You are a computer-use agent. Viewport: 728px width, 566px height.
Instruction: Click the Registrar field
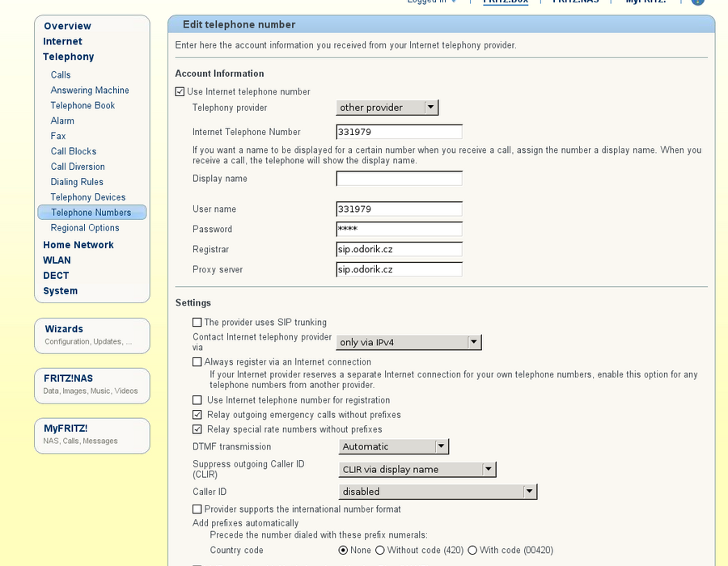(400, 249)
